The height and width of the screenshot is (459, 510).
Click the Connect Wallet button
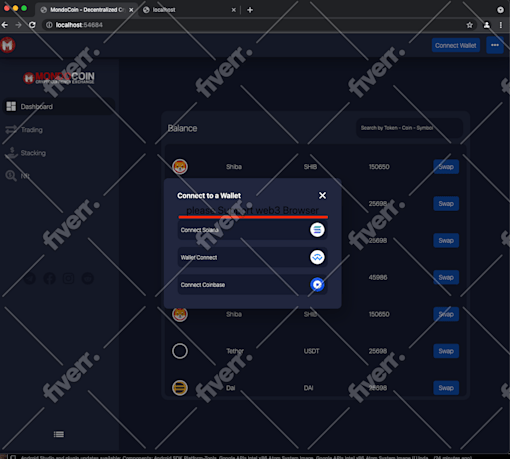point(456,45)
